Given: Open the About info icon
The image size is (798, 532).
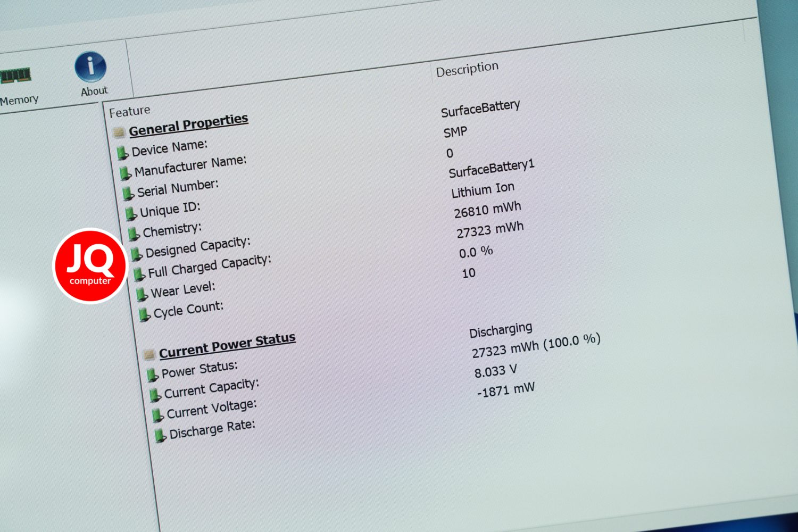Looking at the screenshot, I should click(x=90, y=66).
